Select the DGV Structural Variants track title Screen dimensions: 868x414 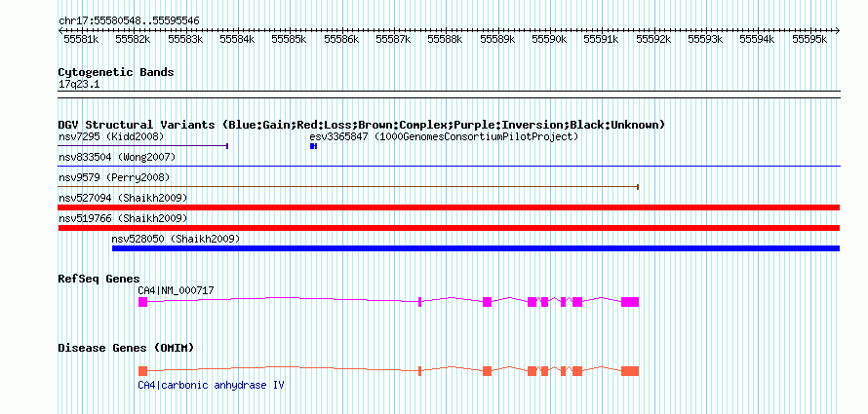point(362,125)
